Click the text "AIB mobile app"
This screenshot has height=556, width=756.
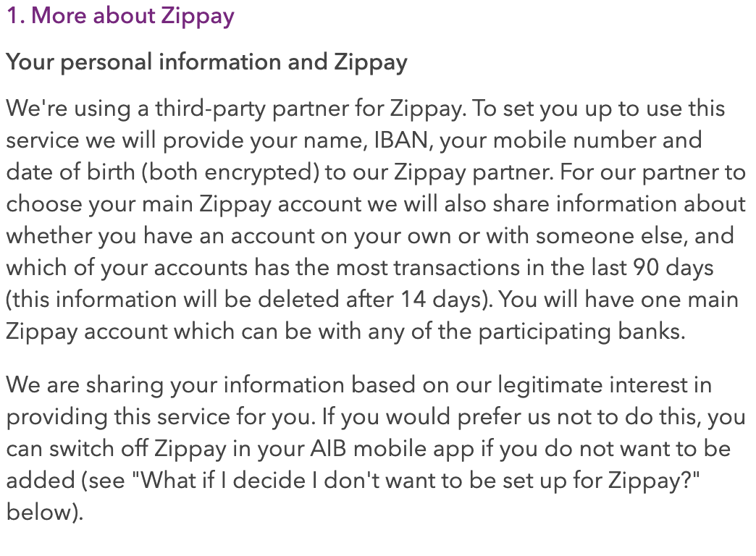[392, 448]
